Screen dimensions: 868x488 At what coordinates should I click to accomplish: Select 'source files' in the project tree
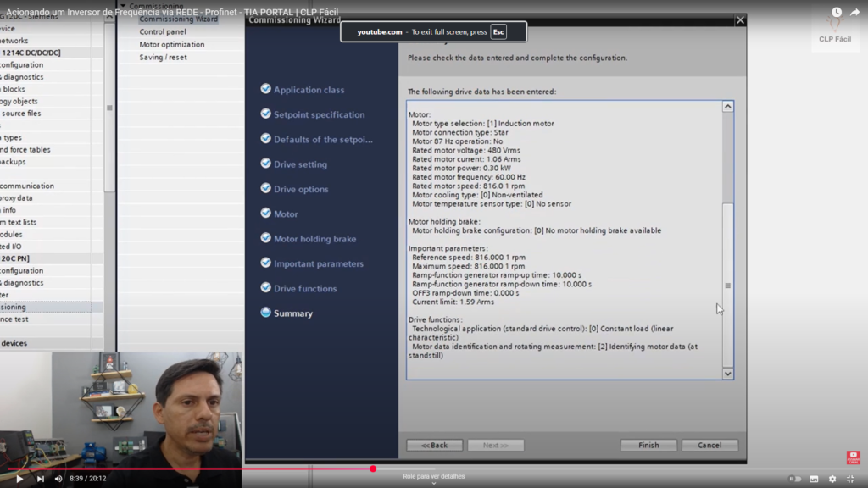point(21,114)
